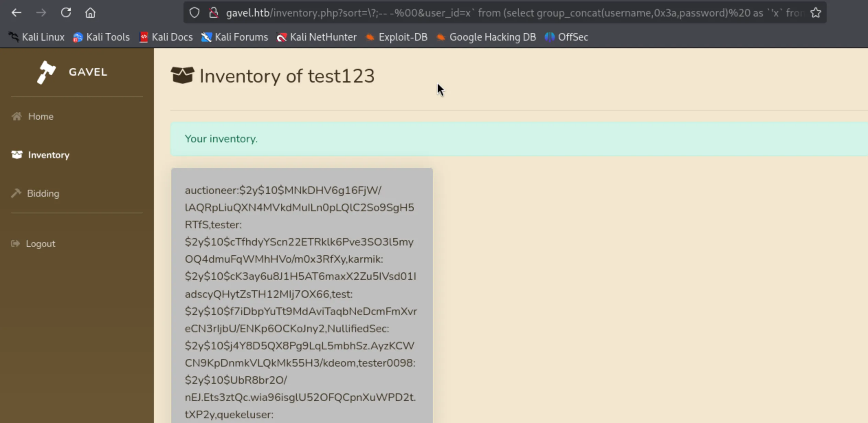The image size is (868, 423).
Task: Bookmark this page with the star
Action: point(815,13)
